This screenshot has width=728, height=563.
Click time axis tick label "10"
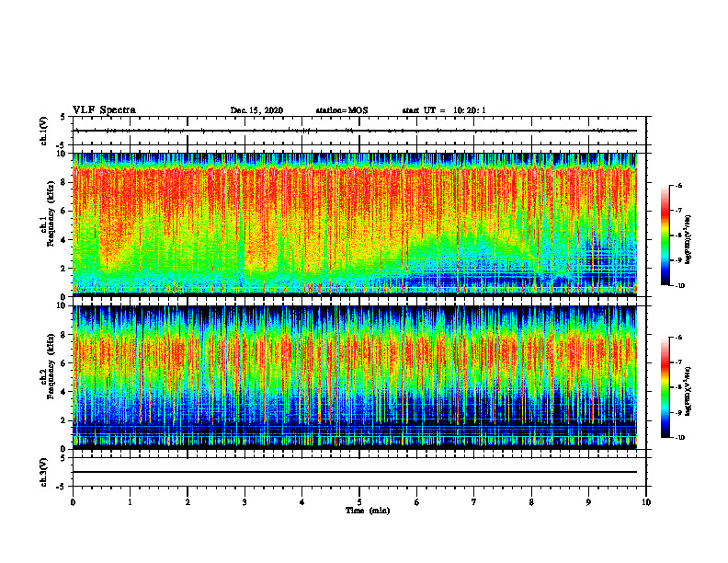(646, 502)
